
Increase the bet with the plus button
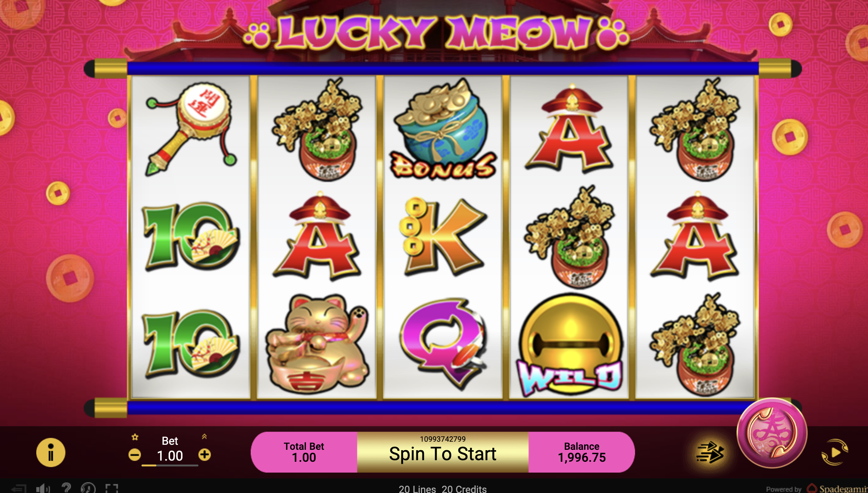coord(204,455)
